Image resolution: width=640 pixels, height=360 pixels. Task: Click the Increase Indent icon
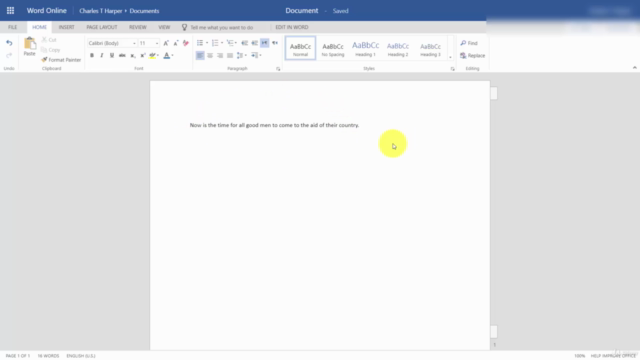coord(254,43)
